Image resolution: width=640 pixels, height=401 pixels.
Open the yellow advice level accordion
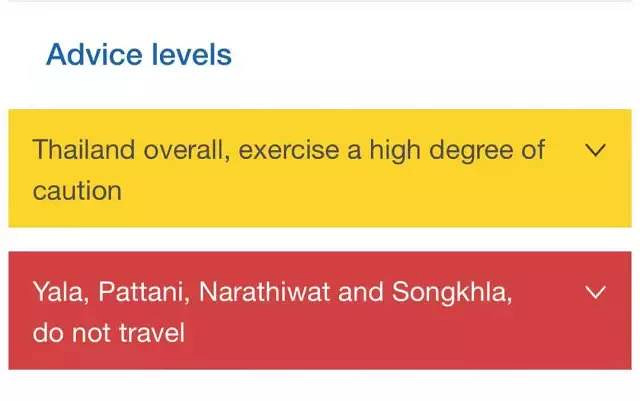pos(320,169)
